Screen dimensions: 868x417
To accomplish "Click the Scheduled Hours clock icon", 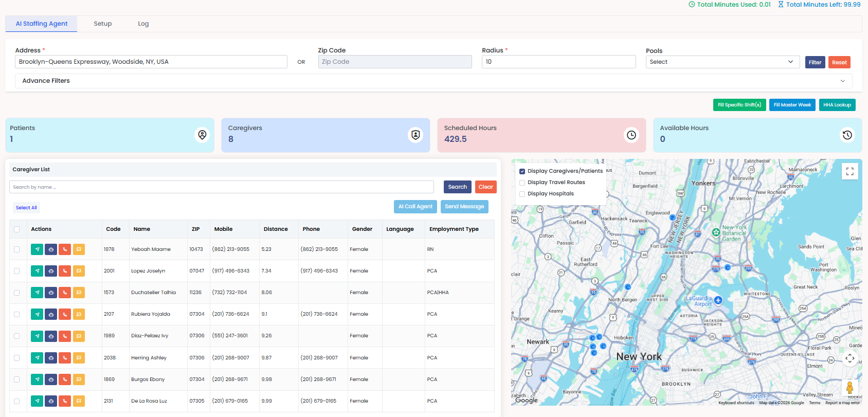I will [631, 135].
